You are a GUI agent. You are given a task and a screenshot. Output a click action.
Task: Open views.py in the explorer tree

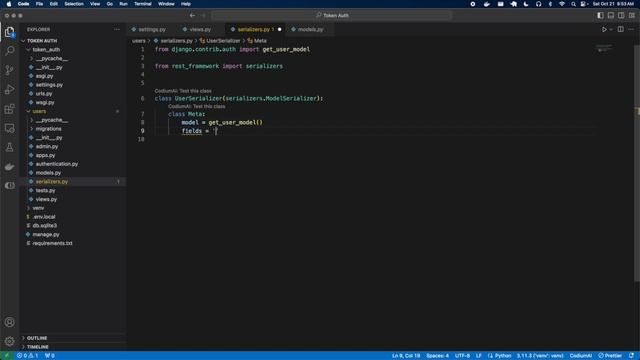pyautogui.click(x=46, y=199)
